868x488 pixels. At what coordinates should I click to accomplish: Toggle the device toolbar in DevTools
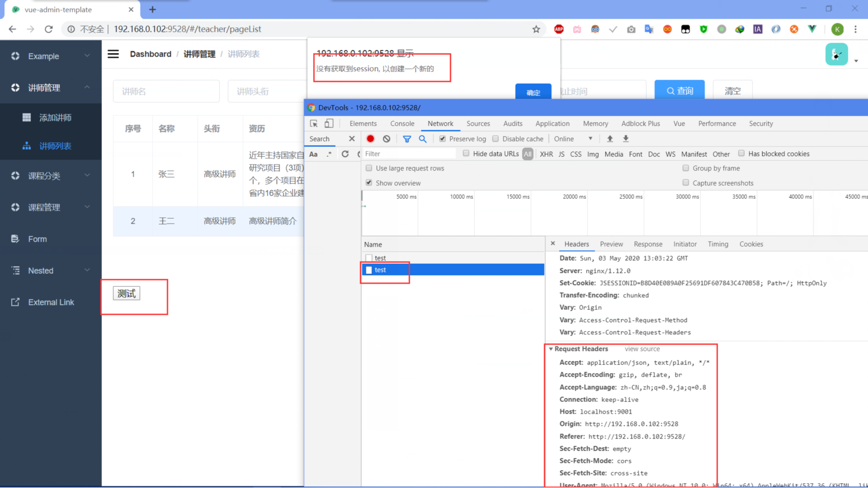[329, 123]
